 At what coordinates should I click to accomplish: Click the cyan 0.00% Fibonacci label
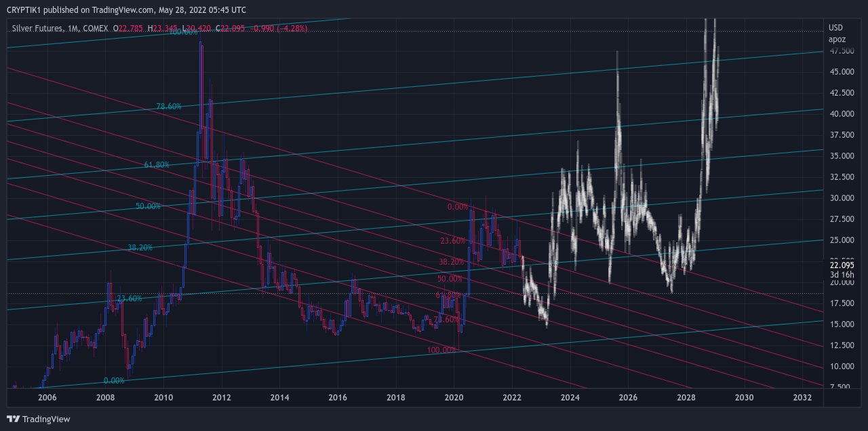point(114,381)
